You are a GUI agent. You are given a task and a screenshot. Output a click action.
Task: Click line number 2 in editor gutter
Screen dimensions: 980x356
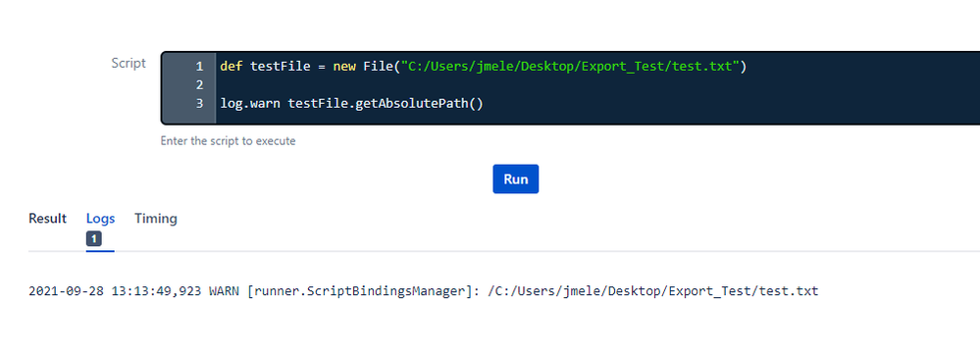(x=199, y=85)
